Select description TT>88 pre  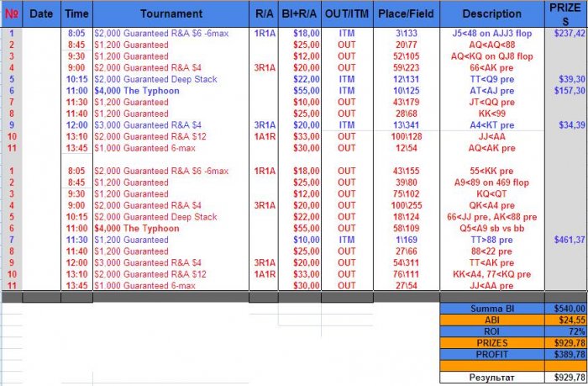[x=492, y=240]
